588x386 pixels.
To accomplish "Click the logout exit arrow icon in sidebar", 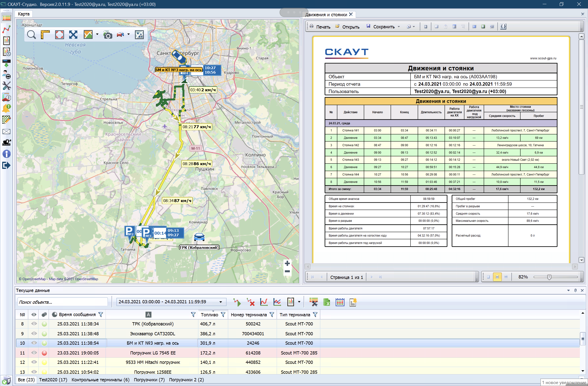I will (6, 165).
